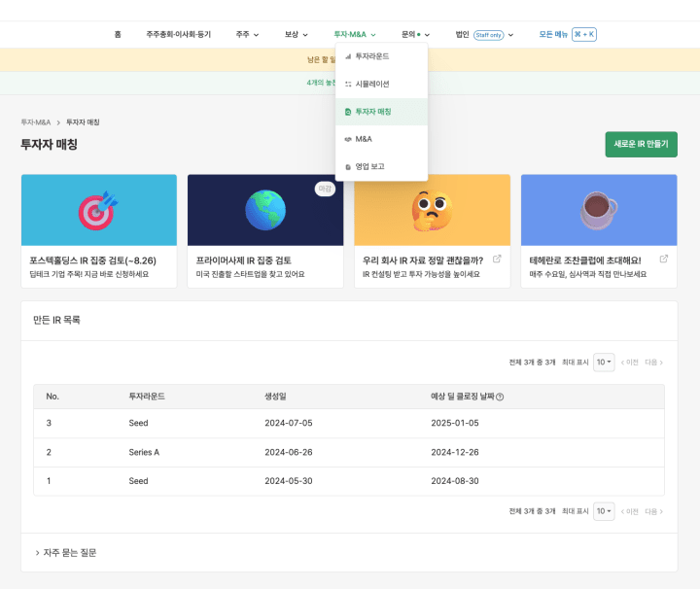700x589 pixels.
Task: Click the help icon beside 예상 딜 클로징 날짜
Action: pyautogui.click(x=500, y=397)
